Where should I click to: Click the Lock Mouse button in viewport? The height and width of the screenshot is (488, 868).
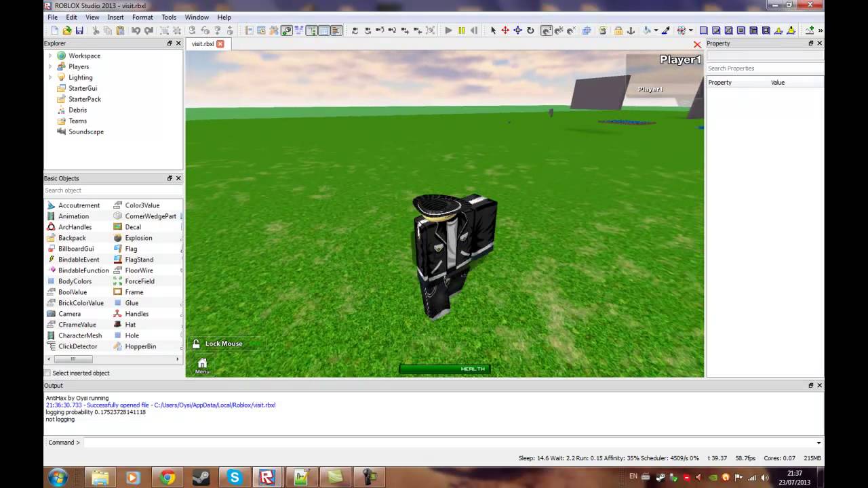(x=217, y=344)
